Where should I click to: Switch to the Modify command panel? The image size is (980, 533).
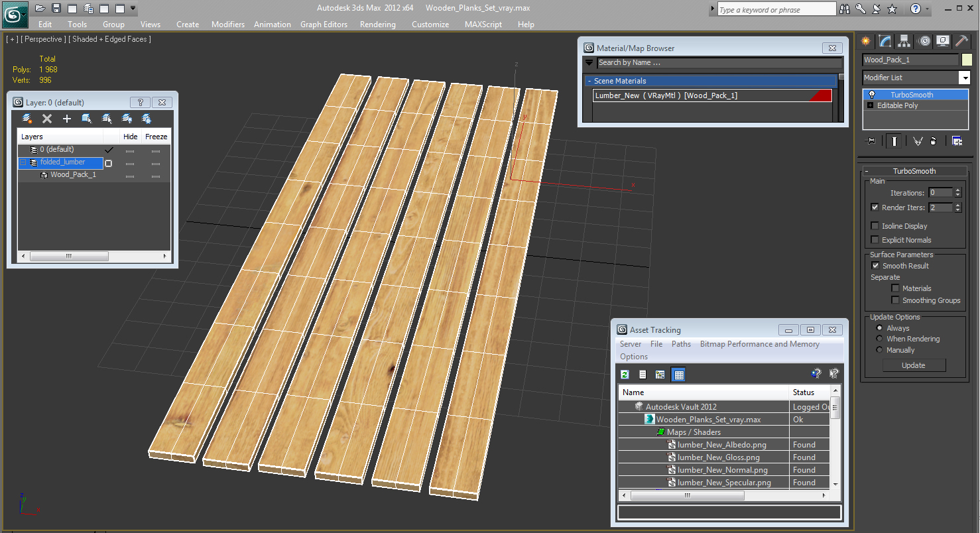[885, 41]
